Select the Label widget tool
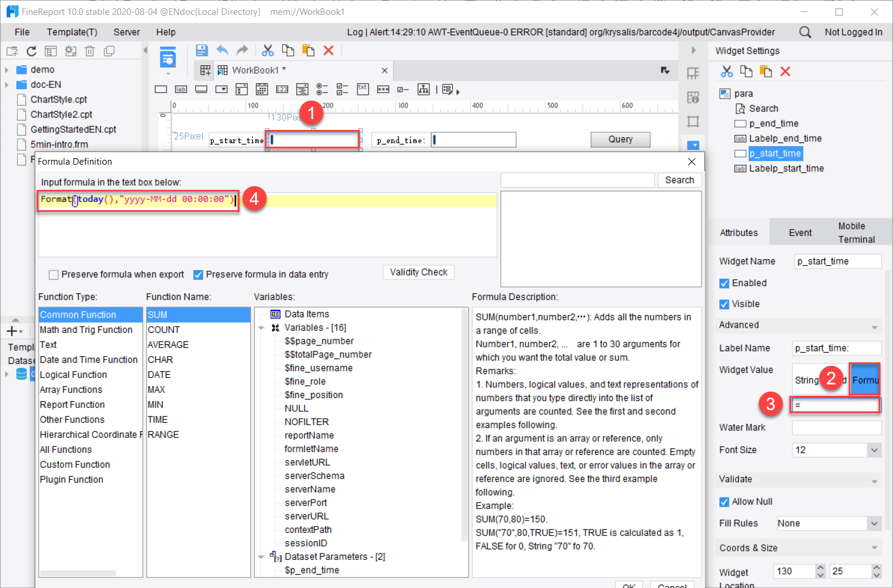Viewport: 893px width, 588px height. point(181,89)
